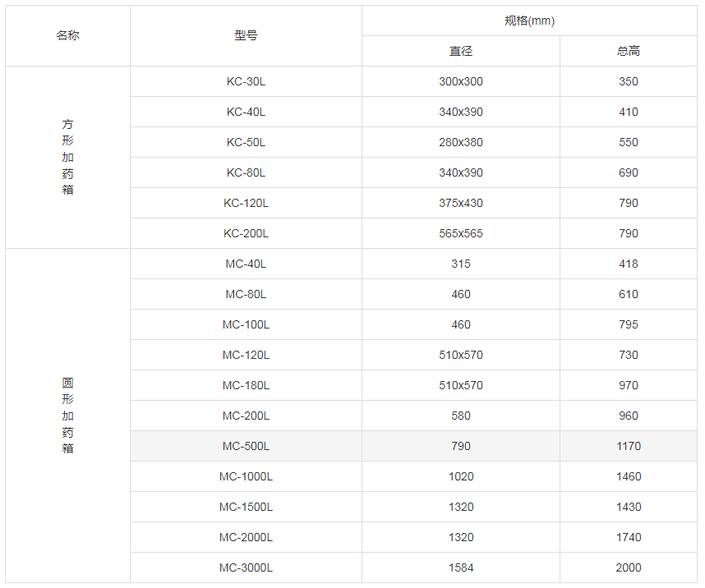Select the MC-40L model cell
The image size is (705, 588).
tap(246, 264)
